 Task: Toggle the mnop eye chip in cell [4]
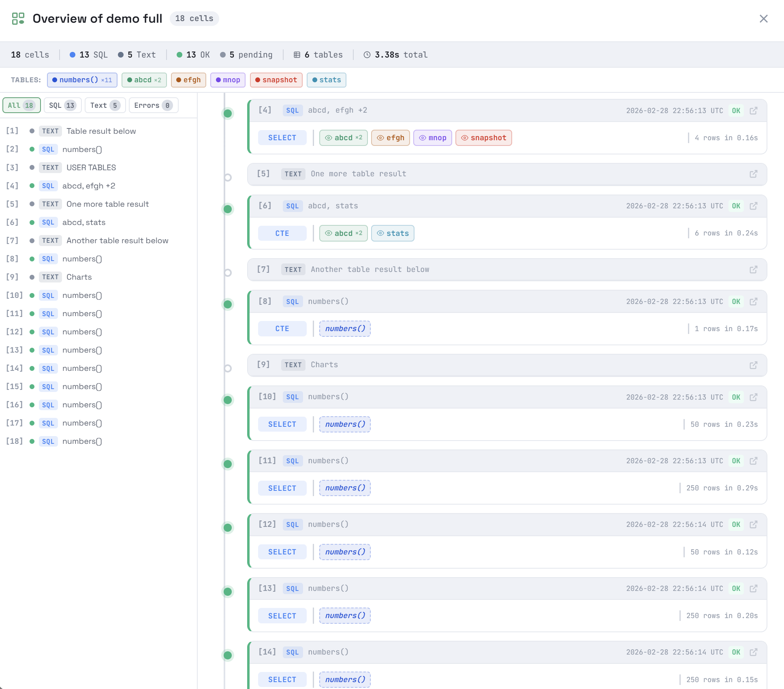click(x=433, y=138)
